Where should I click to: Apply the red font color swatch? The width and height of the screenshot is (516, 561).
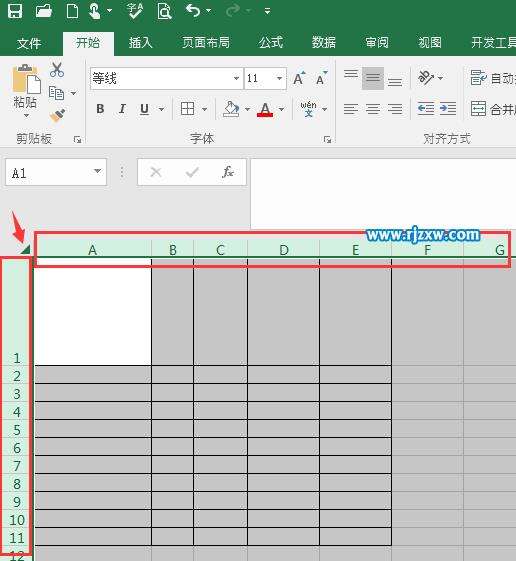point(265,109)
